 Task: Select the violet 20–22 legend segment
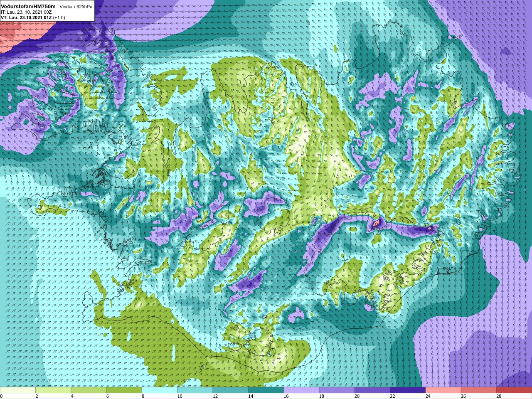pyautogui.click(x=372, y=390)
